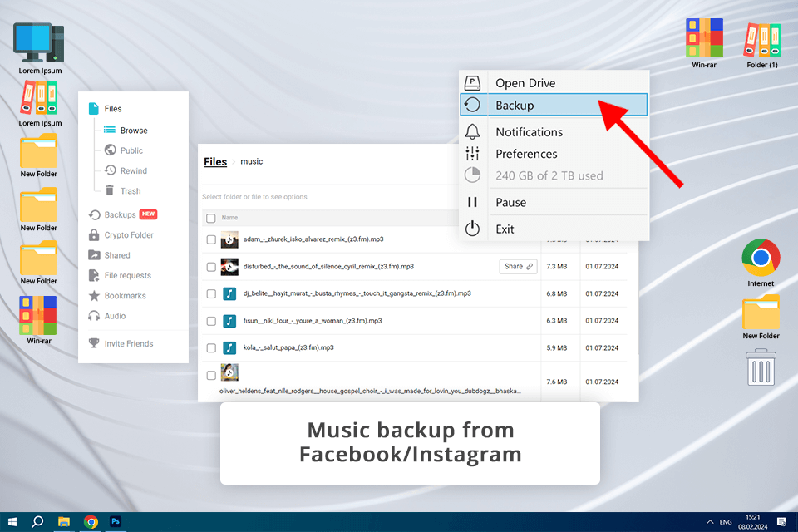Click the music note icon of dj_belite file
This screenshot has height=532, width=798.
[x=229, y=293]
